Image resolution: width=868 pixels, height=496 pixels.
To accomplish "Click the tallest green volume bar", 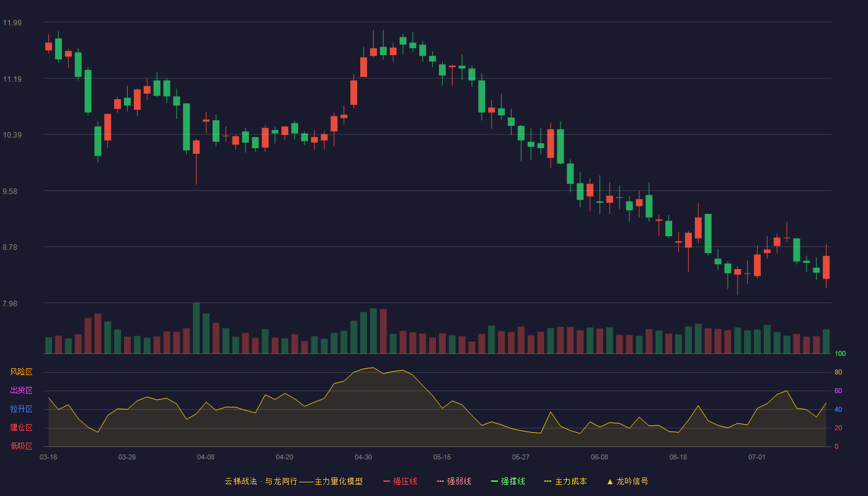I will (x=196, y=328).
